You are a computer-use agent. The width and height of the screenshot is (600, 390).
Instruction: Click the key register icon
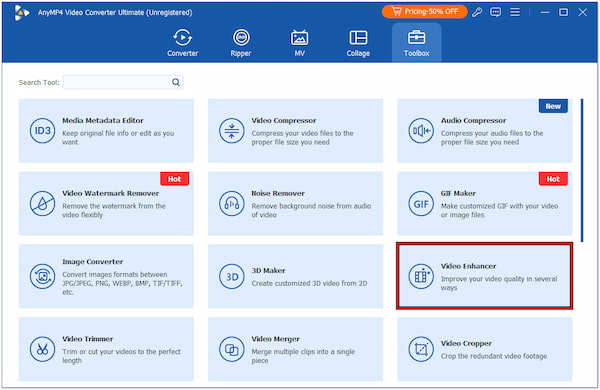(x=477, y=12)
